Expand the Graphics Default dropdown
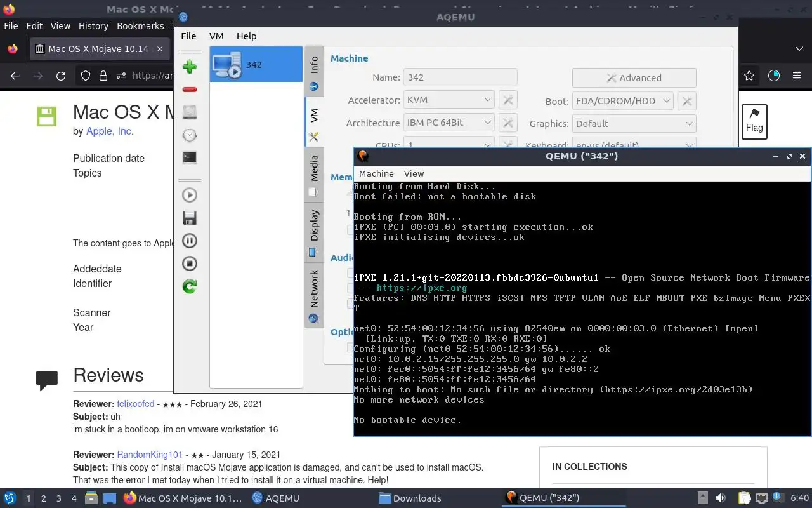 pos(634,124)
